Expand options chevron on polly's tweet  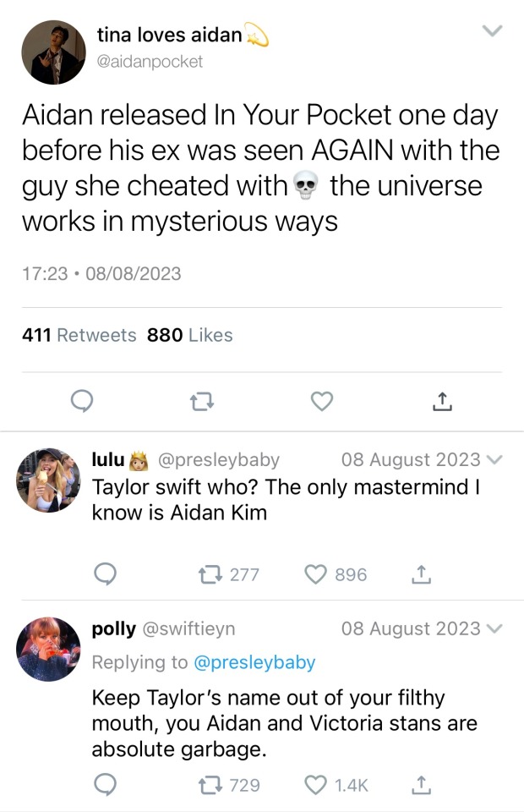(x=496, y=629)
